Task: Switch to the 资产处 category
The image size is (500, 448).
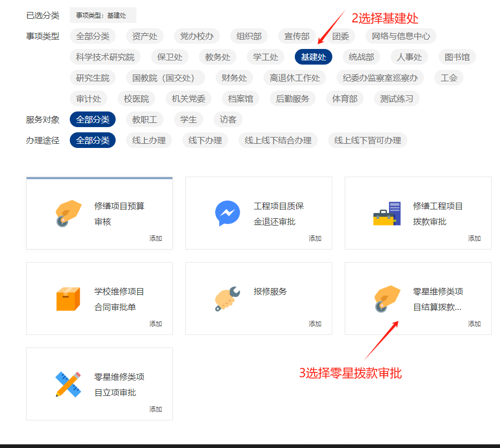Action: pyautogui.click(x=145, y=36)
